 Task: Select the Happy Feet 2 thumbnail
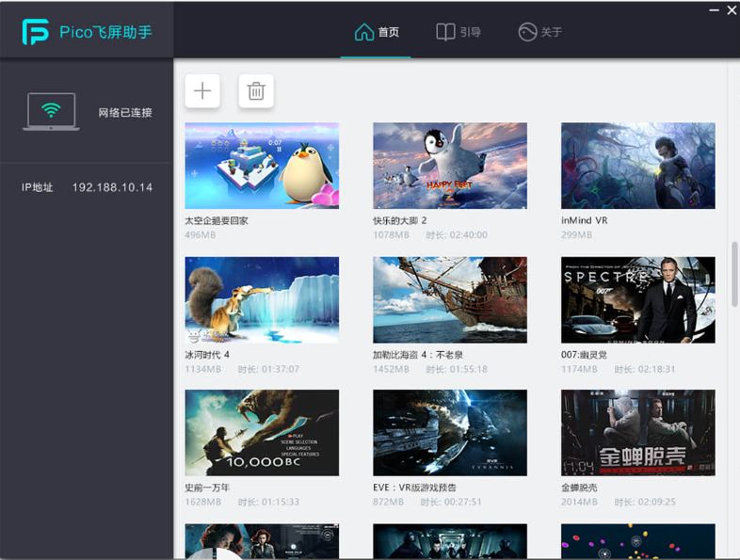[450, 166]
